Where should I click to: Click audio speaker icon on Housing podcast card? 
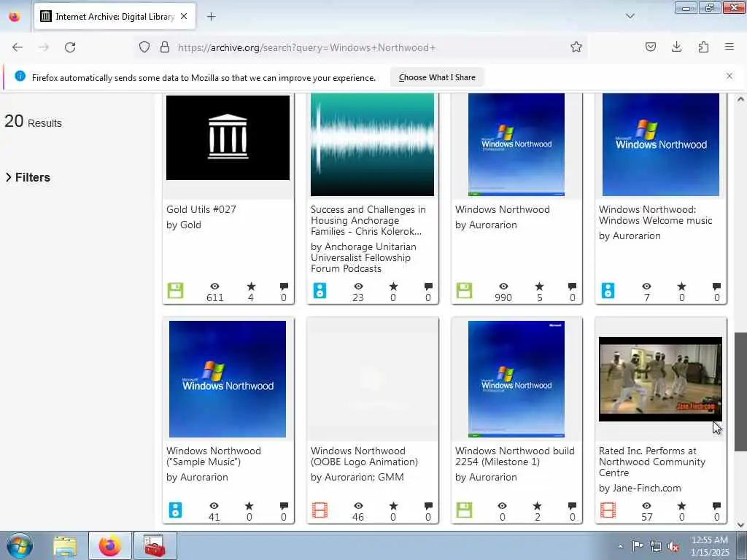pyautogui.click(x=320, y=290)
